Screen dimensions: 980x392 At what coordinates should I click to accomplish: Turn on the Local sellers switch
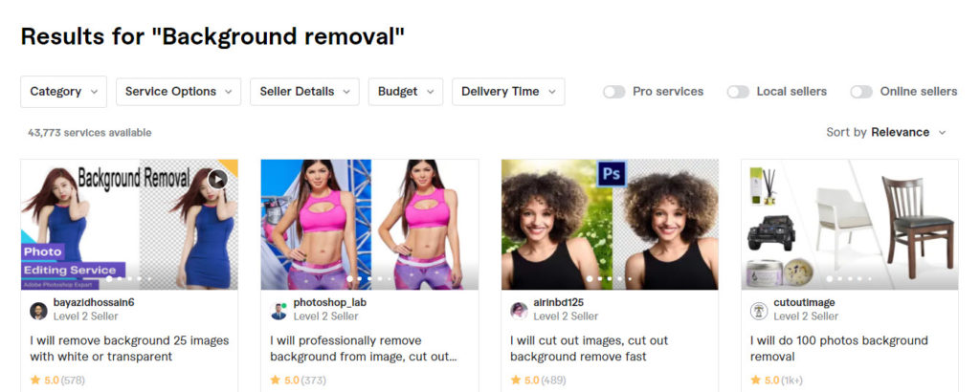point(738,92)
